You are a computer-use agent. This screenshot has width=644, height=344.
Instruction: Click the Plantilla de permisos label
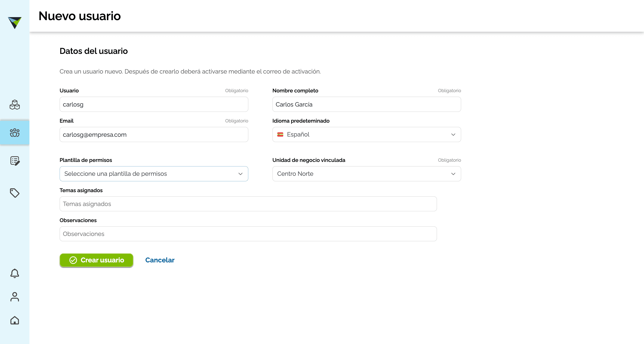pos(86,160)
